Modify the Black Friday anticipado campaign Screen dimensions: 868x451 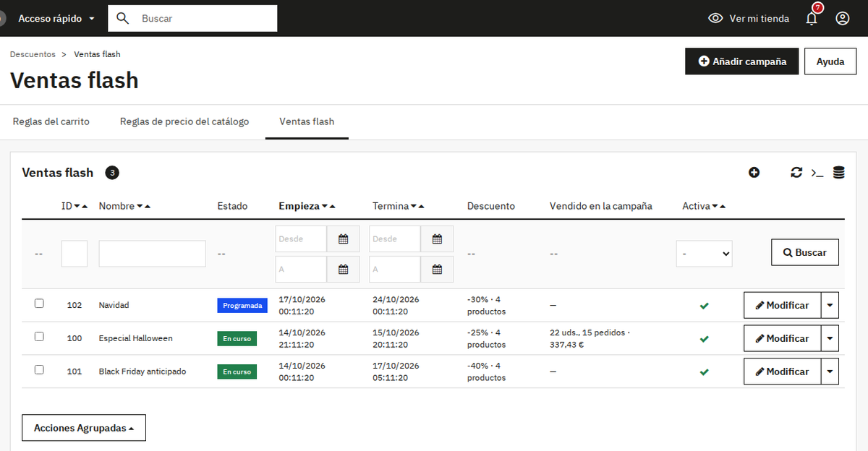pyautogui.click(x=782, y=372)
